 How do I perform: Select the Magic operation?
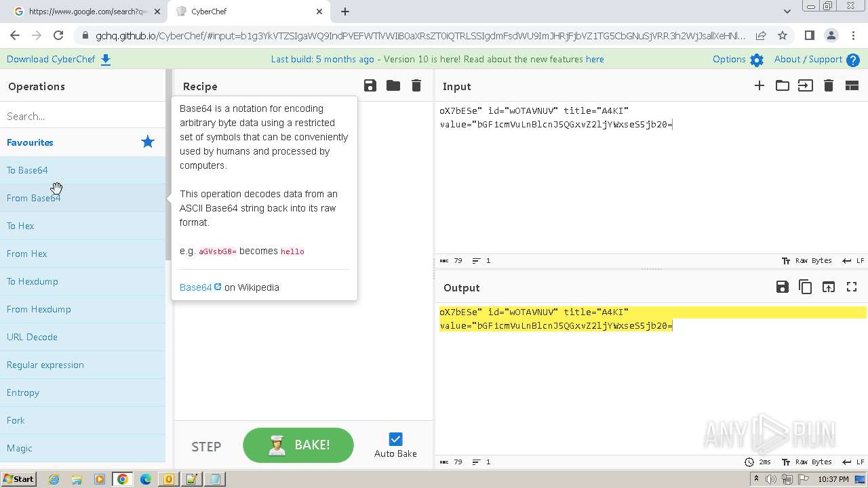point(83,448)
